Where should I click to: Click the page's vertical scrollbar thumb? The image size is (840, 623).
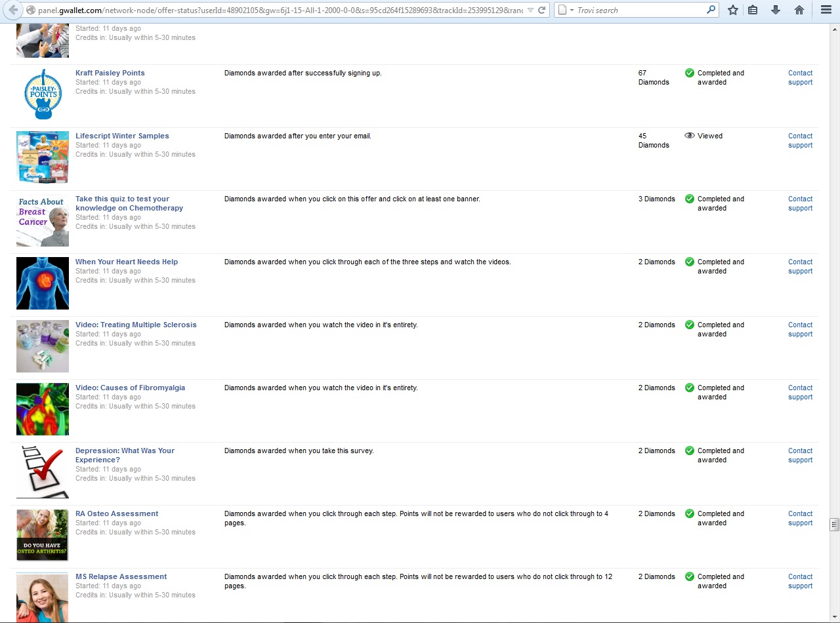coord(834,524)
